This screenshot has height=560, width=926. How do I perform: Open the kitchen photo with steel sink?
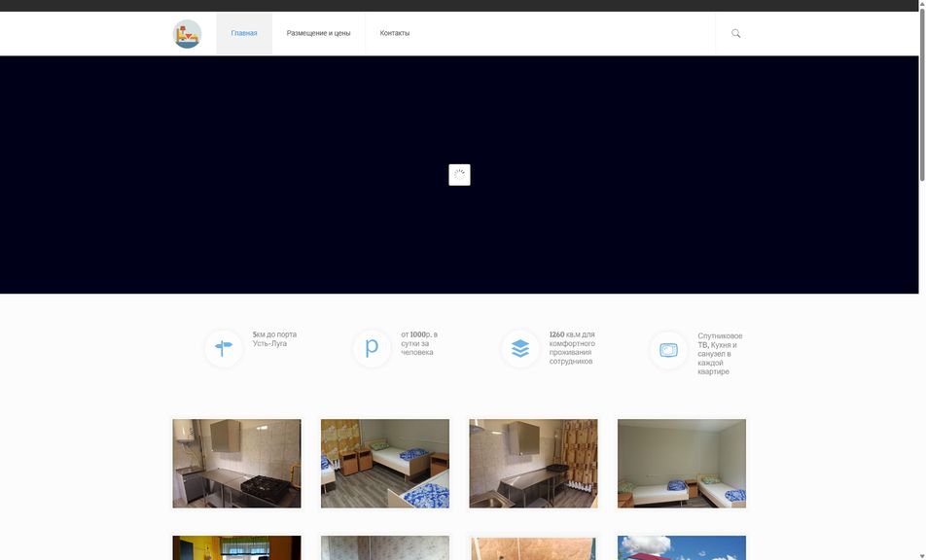(x=533, y=463)
